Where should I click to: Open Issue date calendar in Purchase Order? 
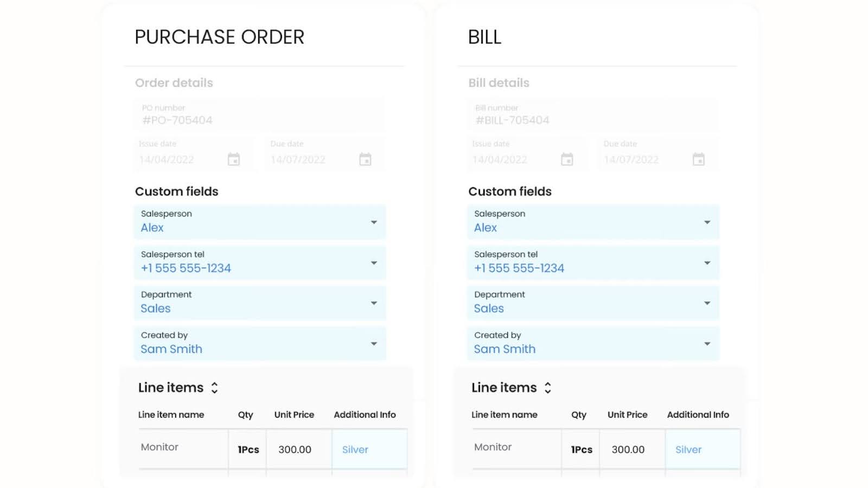click(234, 159)
